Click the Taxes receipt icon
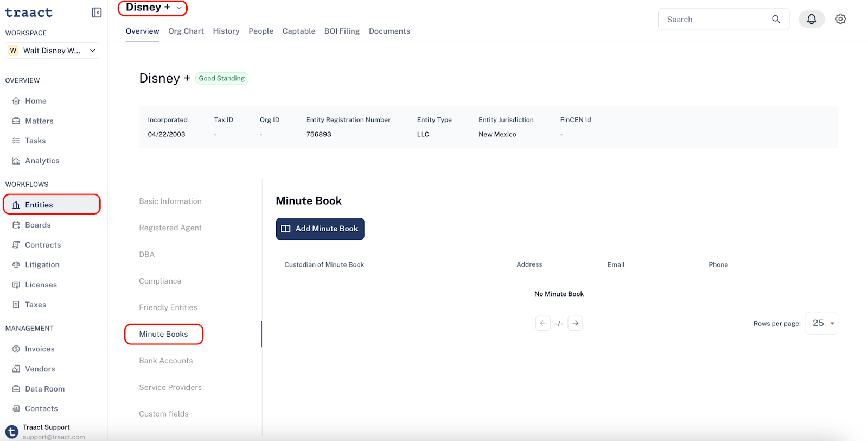Image resolution: width=868 pixels, height=441 pixels. pyautogui.click(x=16, y=305)
